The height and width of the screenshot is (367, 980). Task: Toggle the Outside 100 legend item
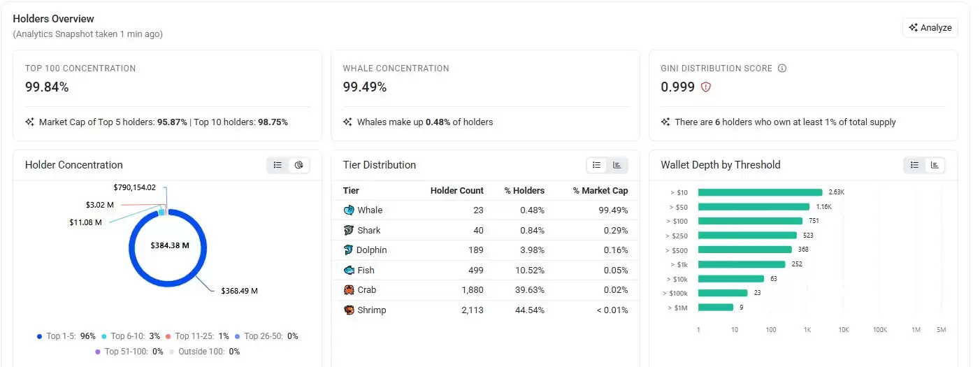click(204, 352)
